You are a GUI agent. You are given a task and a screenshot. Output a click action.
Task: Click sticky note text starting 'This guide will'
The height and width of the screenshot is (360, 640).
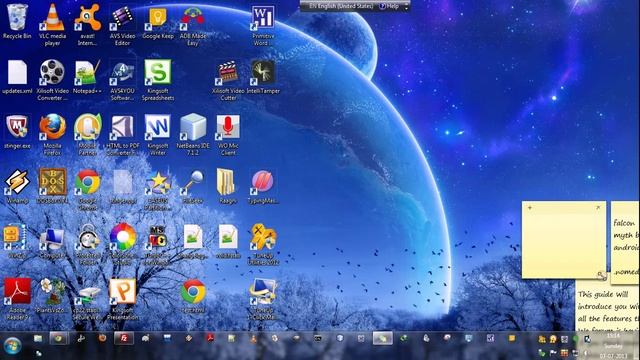[602, 294]
